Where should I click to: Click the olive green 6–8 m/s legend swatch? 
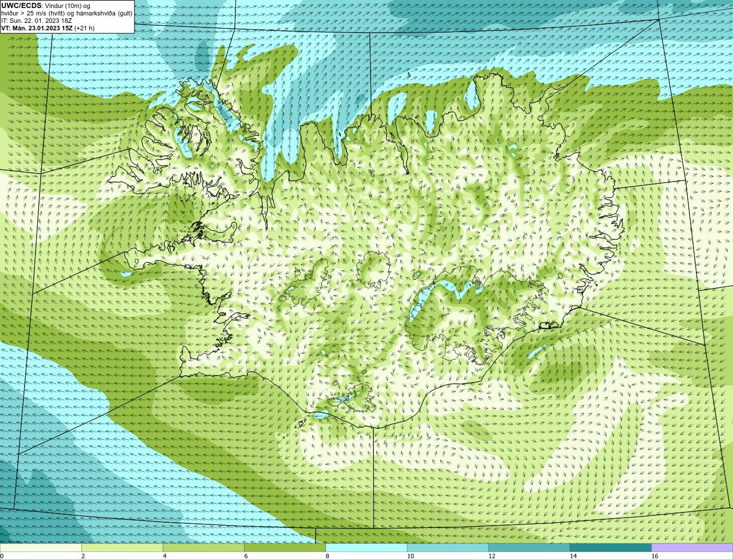point(285,548)
